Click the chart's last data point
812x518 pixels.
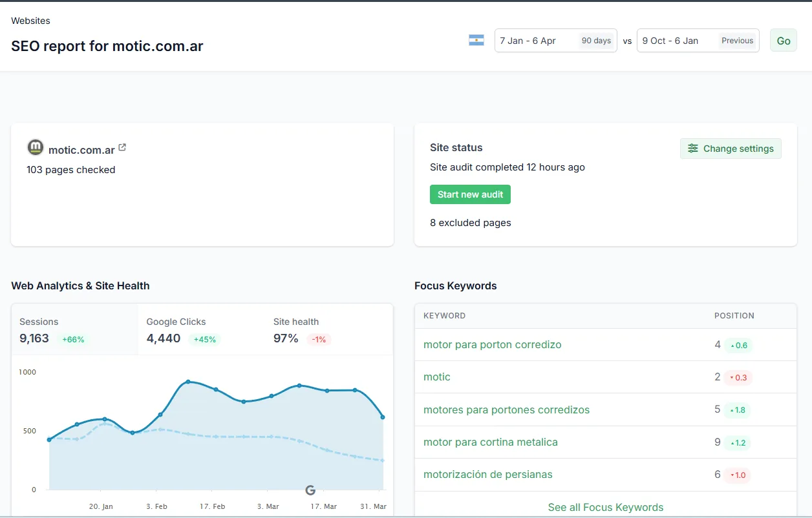click(x=383, y=417)
